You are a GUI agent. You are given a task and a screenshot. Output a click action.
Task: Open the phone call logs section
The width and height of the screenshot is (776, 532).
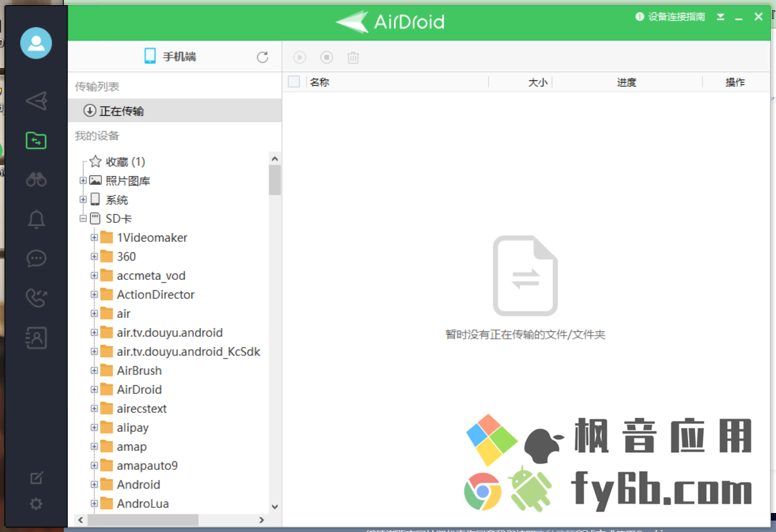(x=36, y=298)
